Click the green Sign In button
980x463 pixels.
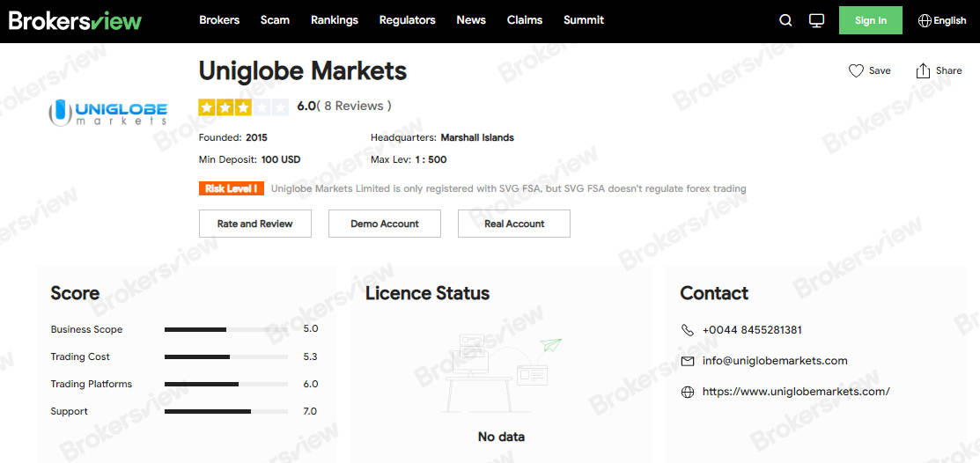pyautogui.click(x=871, y=20)
